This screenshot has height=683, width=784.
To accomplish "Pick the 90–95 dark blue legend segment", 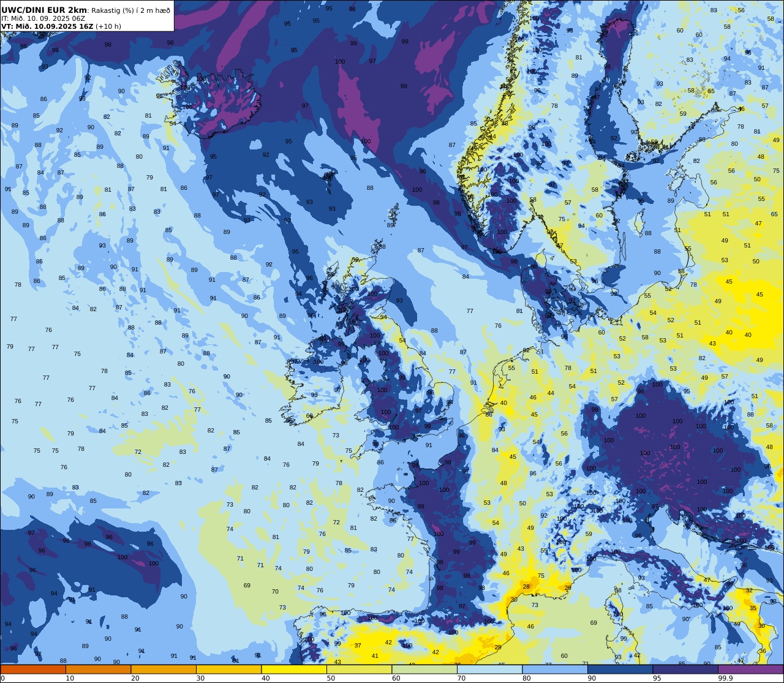I will 620,669.
